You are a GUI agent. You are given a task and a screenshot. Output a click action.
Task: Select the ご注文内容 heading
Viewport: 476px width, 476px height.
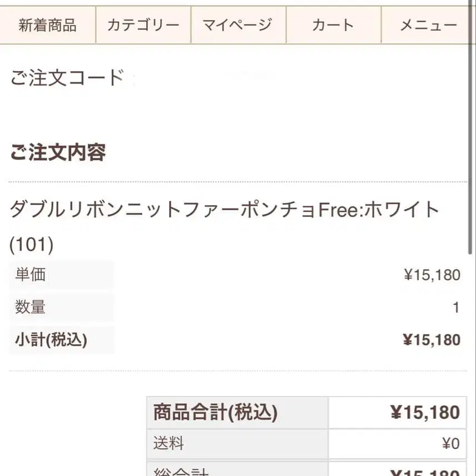[58, 152]
